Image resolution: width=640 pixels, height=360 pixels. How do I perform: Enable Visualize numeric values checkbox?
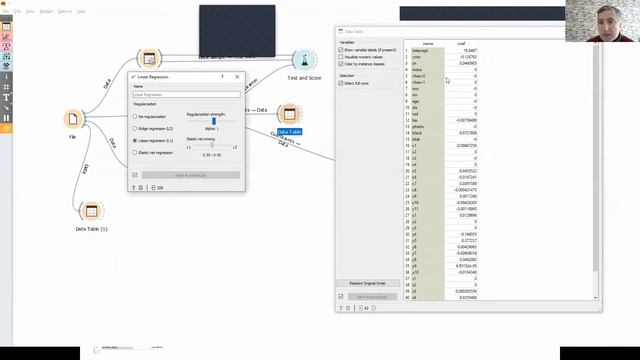click(x=341, y=57)
